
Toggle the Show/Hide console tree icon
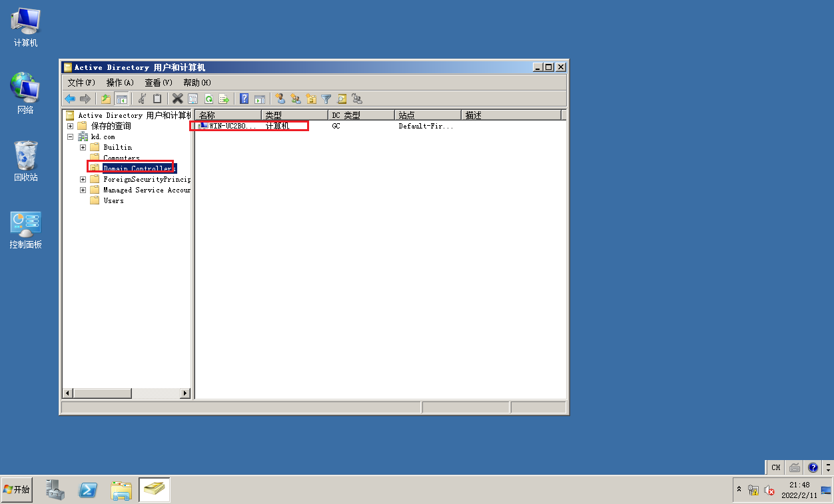coord(122,99)
